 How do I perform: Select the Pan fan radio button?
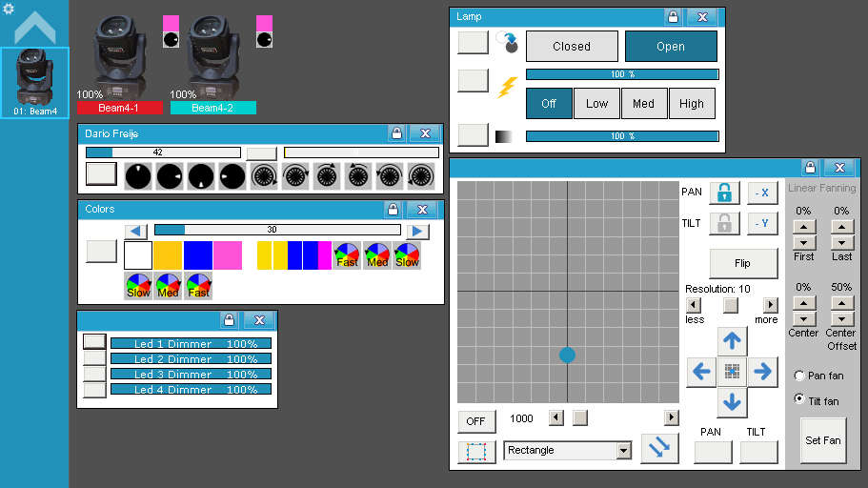point(799,376)
